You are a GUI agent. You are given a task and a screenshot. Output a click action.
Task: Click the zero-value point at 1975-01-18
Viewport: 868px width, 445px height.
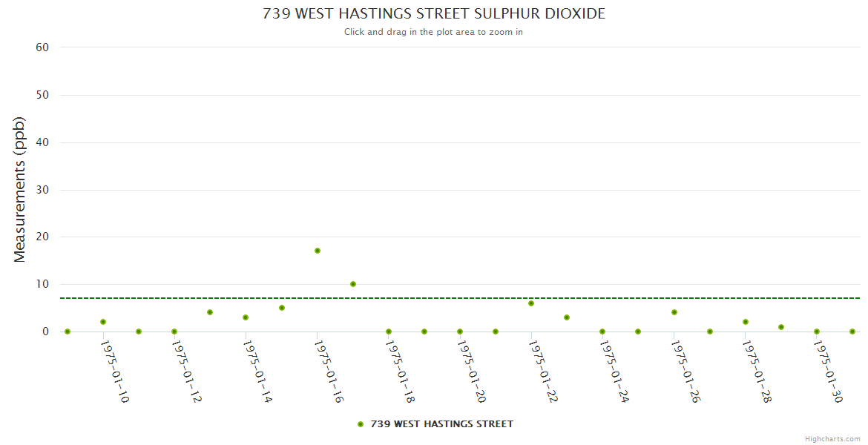click(389, 332)
